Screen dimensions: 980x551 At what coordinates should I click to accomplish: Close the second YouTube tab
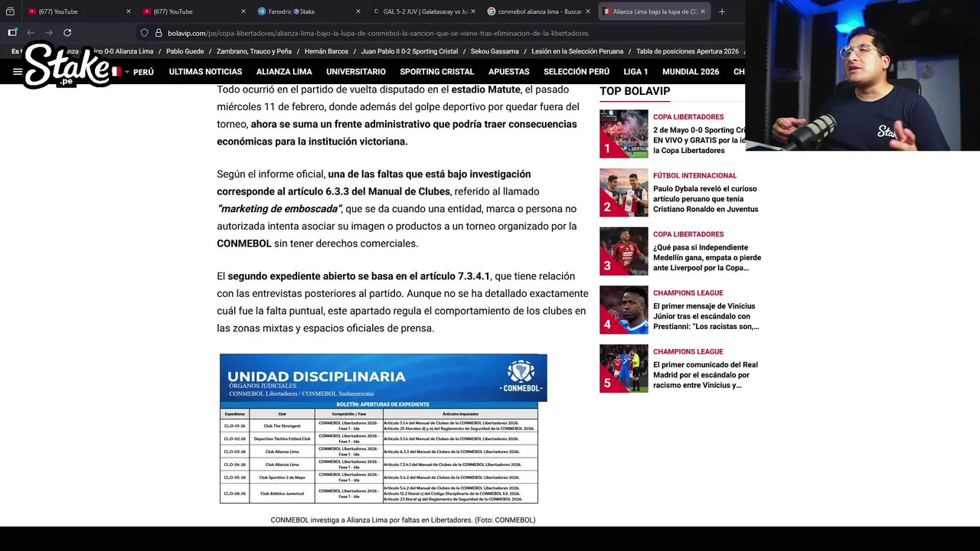pyautogui.click(x=243, y=11)
